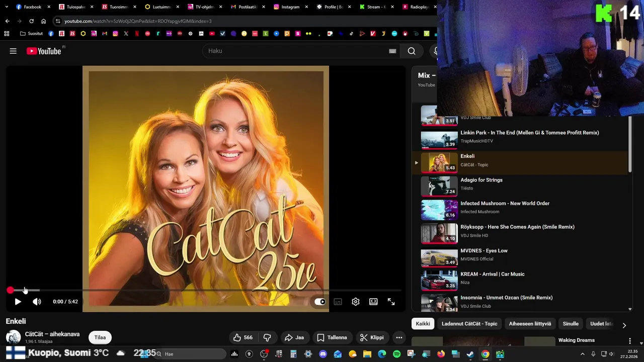Click the CätCät channel avatar
The width and height of the screenshot is (644, 362).
[13, 337]
